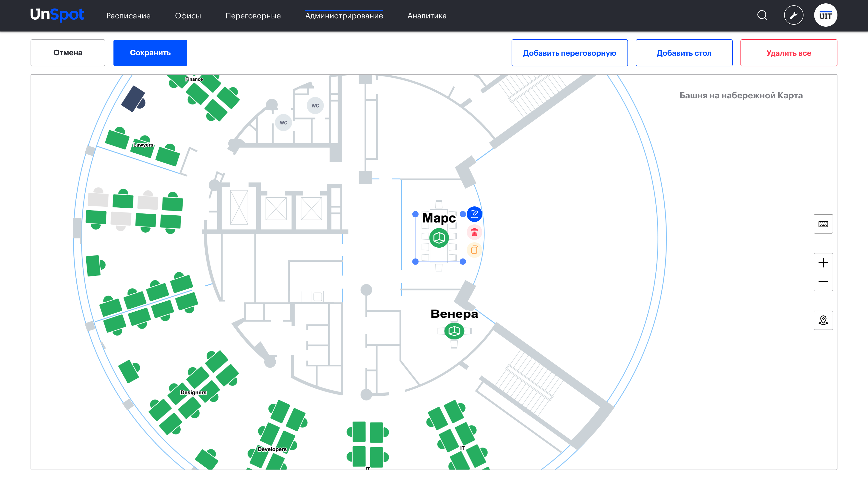Click the Венера room label
Screen dimensions: 868x487
click(454, 314)
